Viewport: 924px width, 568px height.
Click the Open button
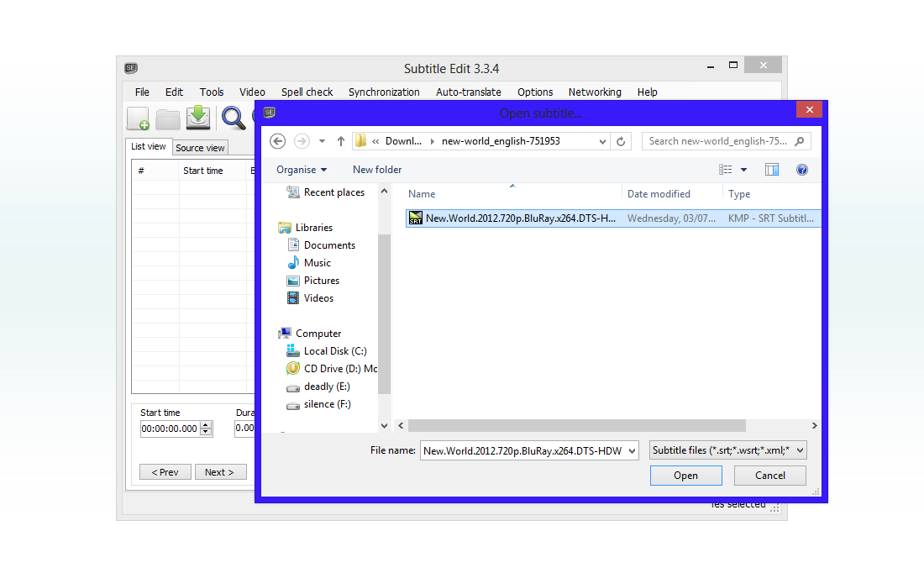point(686,476)
